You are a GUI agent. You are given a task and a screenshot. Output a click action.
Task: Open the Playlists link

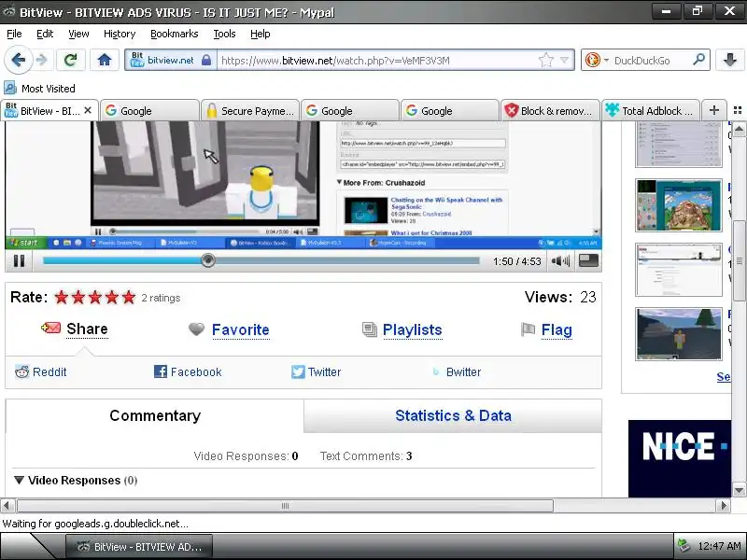tap(413, 329)
